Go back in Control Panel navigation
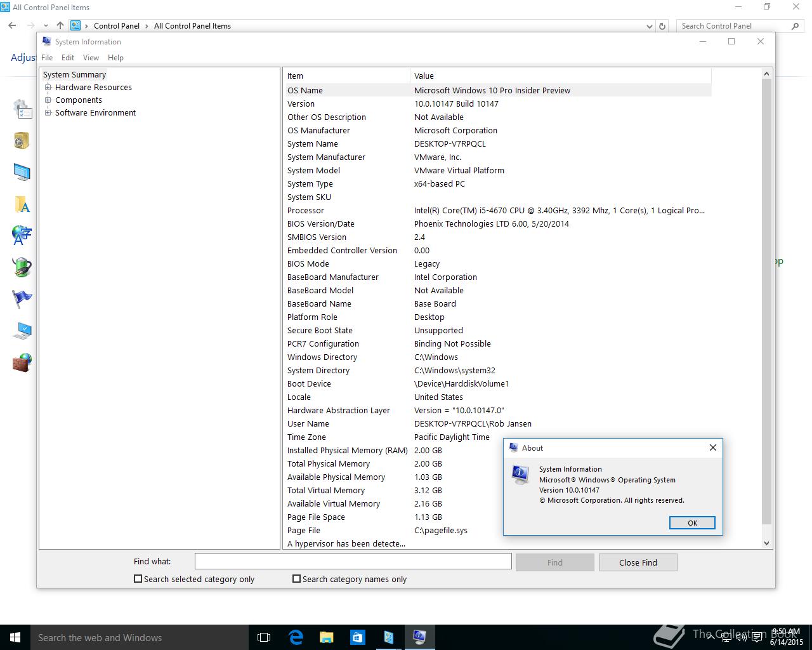Viewport: 812px width, 650px height. point(13,25)
